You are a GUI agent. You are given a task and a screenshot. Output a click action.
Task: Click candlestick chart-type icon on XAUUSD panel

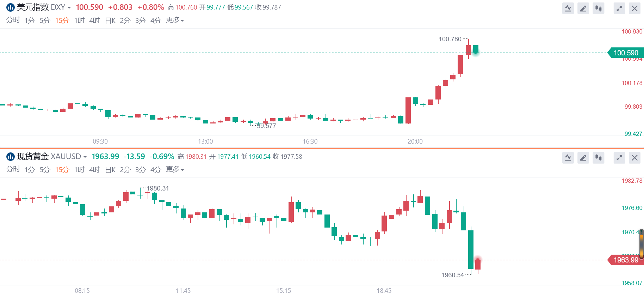click(598, 158)
